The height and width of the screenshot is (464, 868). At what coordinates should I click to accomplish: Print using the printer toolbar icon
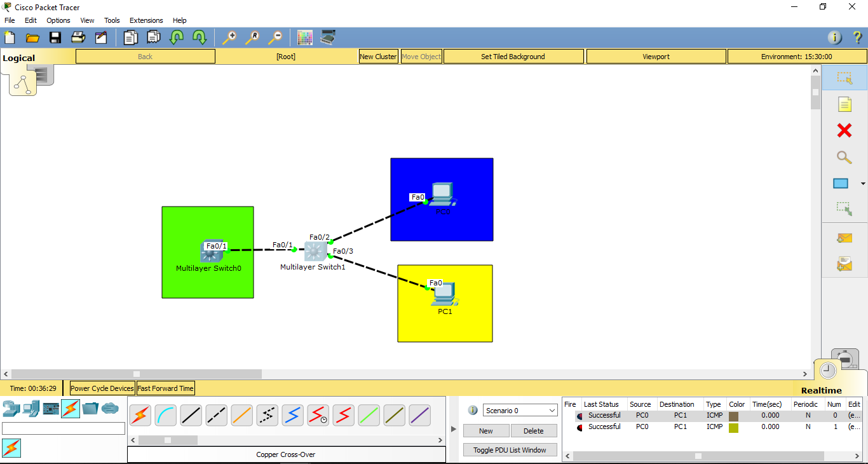(x=78, y=38)
